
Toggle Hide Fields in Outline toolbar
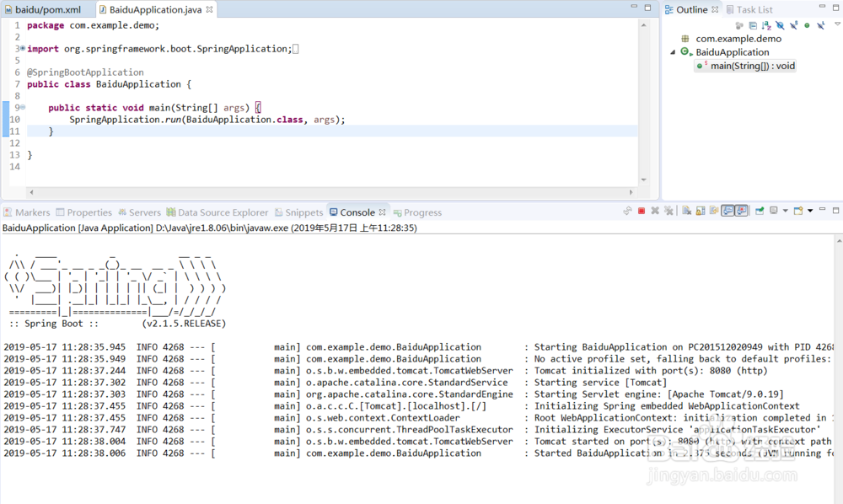click(x=780, y=25)
